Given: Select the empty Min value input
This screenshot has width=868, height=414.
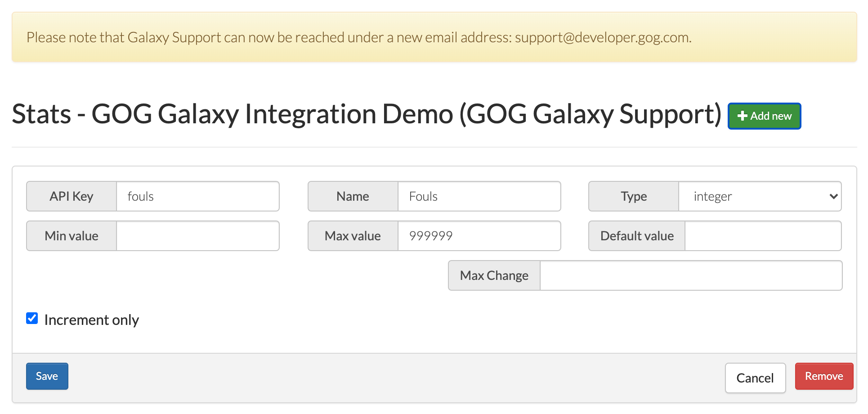Looking at the screenshot, I should pos(197,236).
